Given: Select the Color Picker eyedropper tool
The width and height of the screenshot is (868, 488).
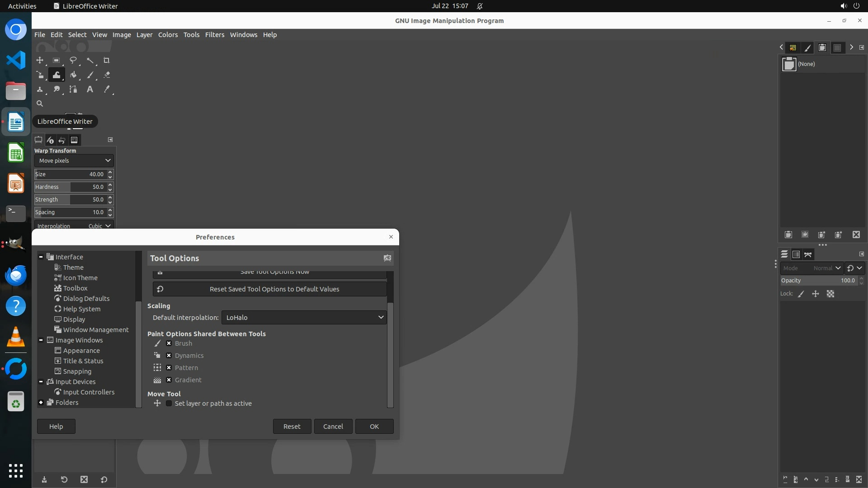Looking at the screenshot, I should (107, 89).
